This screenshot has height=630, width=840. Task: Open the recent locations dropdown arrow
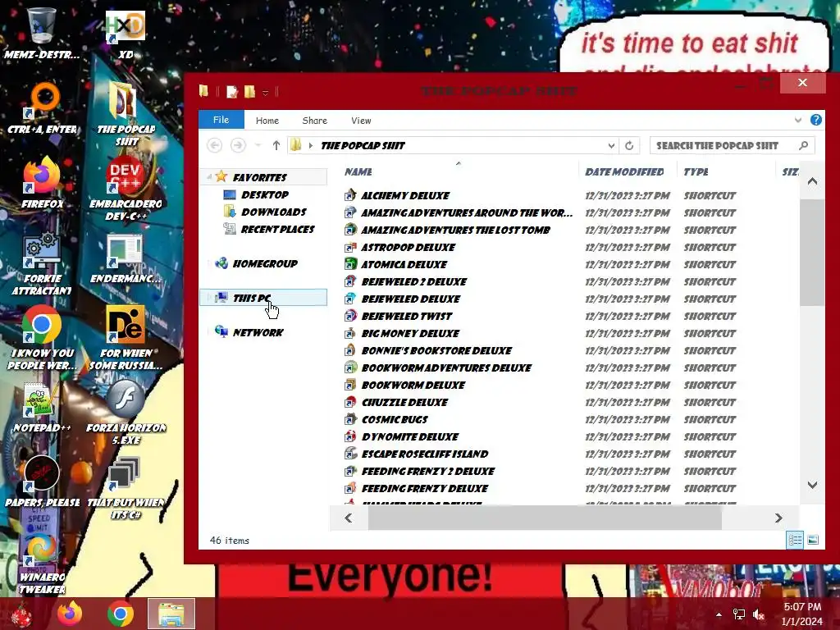pos(258,145)
